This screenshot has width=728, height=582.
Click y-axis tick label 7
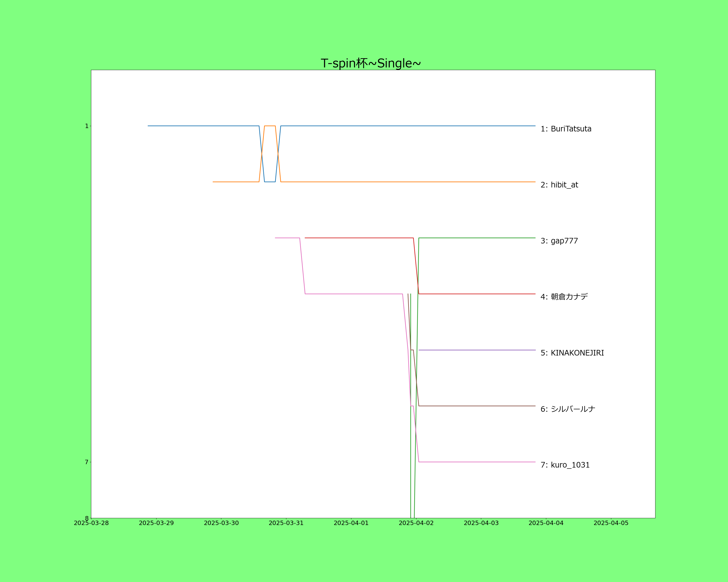[x=86, y=462]
